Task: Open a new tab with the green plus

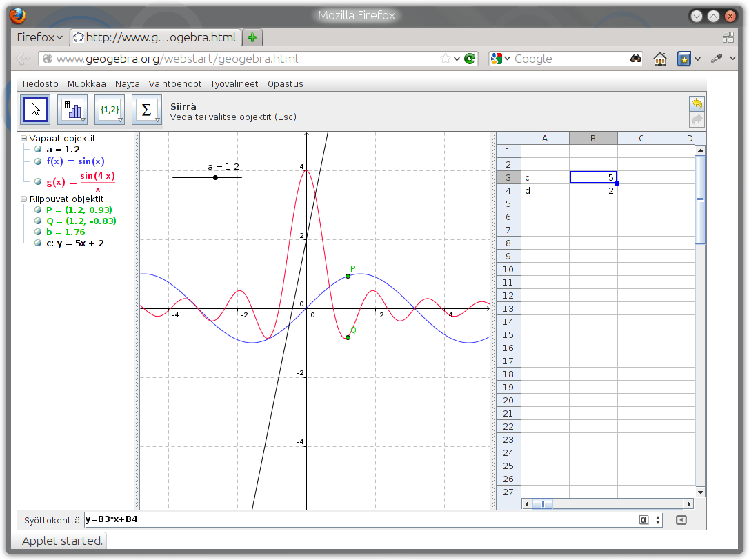Action: 252,37
